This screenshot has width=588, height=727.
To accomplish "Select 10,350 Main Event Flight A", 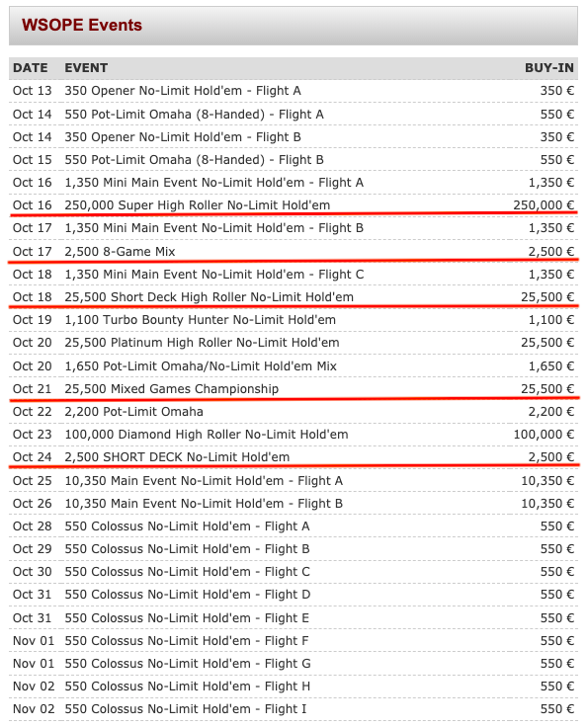I will point(204,480).
